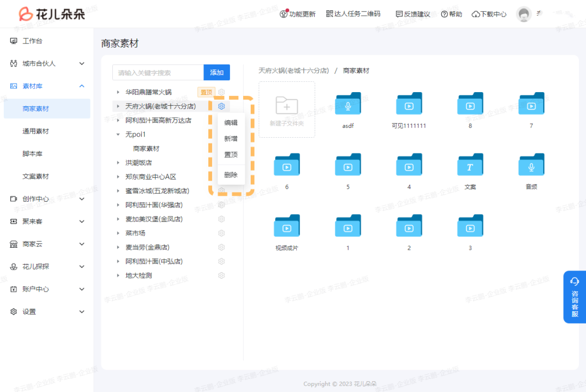Click gear icon for 菜市场
This screenshot has height=392, width=586.
tap(221, 233)
